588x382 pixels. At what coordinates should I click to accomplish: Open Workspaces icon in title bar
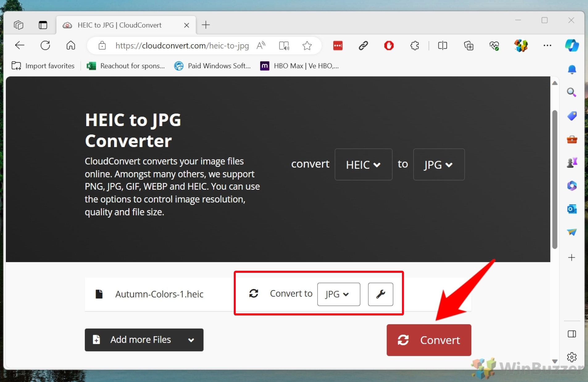[x=19, y=25]
